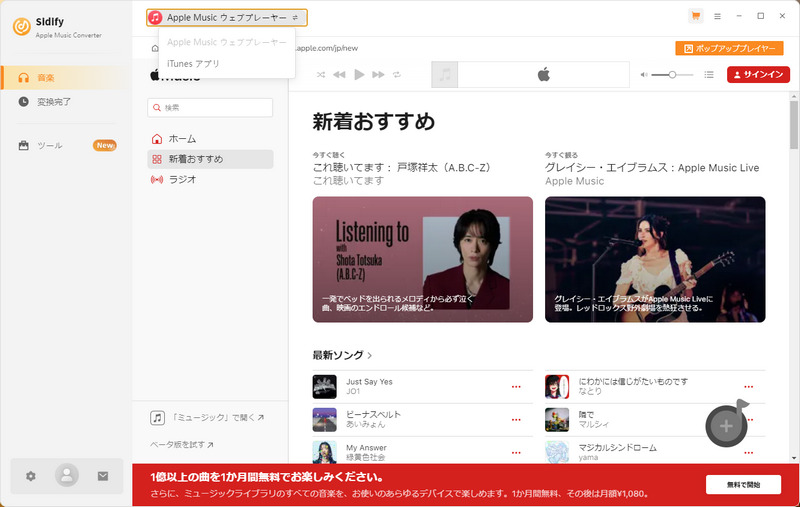The width and height of the screenshot is (800, 507).
Task: Click song title My Answer
Action: coord(366,448)
